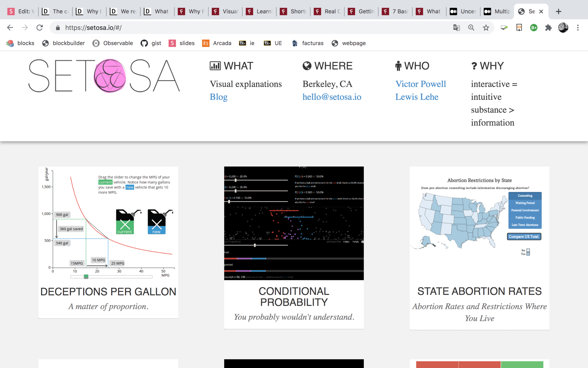The height and width of the screenshot is (368, 588).
Task: Open the user profile avatar
Action: [x=563, y=28]
